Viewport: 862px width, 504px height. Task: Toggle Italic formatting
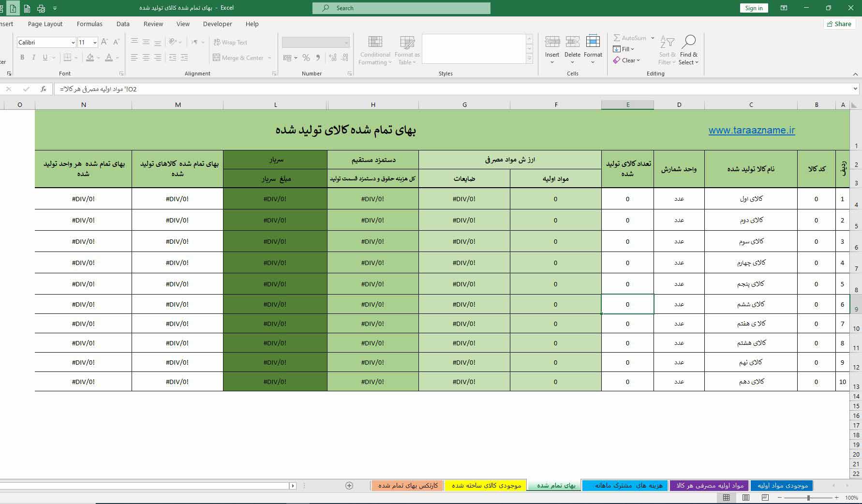coord(33,58)
